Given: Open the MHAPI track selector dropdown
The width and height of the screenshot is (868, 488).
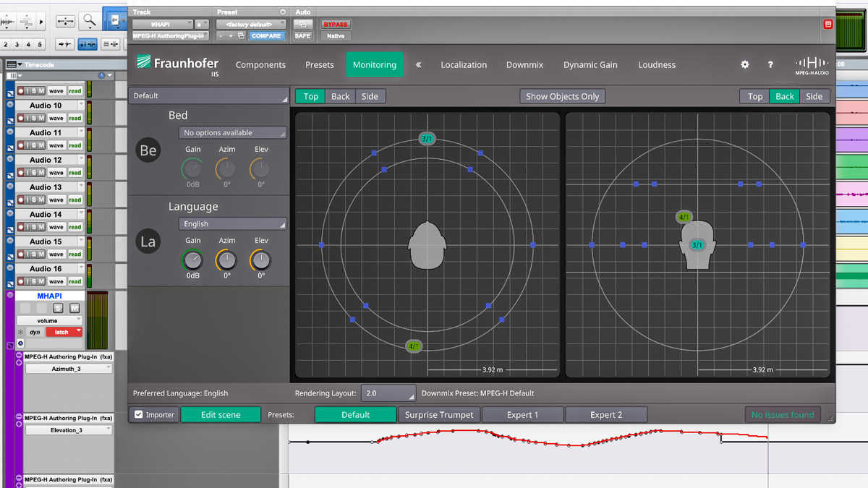Looking at the screenshot, I should coord(162,24).
